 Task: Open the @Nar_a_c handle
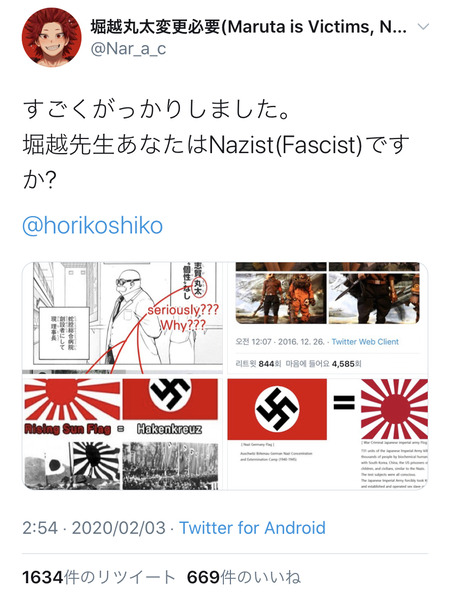pyautogui.click(x=129, y=50)
